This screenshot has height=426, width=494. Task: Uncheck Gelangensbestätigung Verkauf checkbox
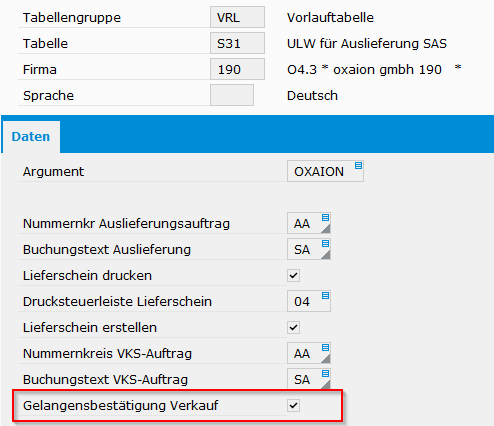(x=293, y=406)
